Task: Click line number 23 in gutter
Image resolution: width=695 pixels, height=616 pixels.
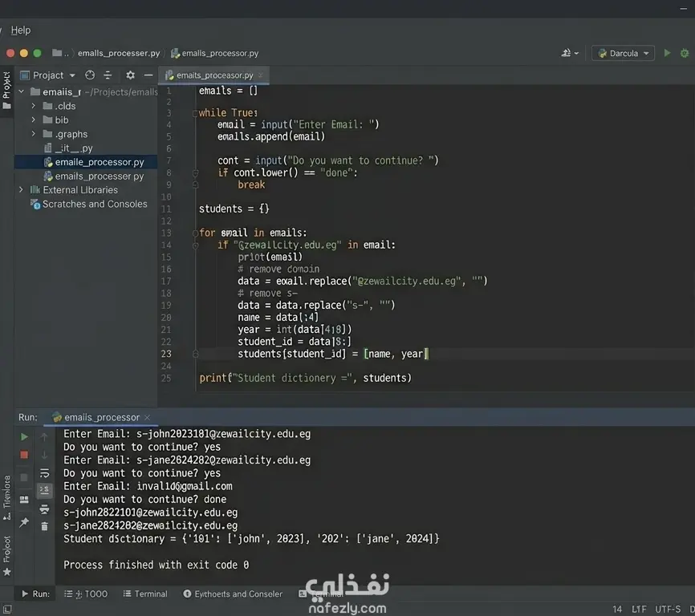Action: click(x=166, y=354)
